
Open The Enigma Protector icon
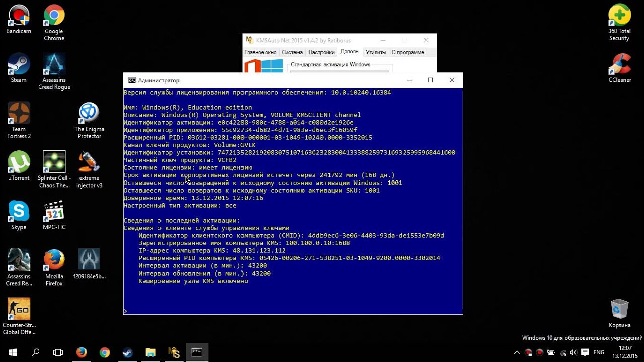click(x=89, y=121)
